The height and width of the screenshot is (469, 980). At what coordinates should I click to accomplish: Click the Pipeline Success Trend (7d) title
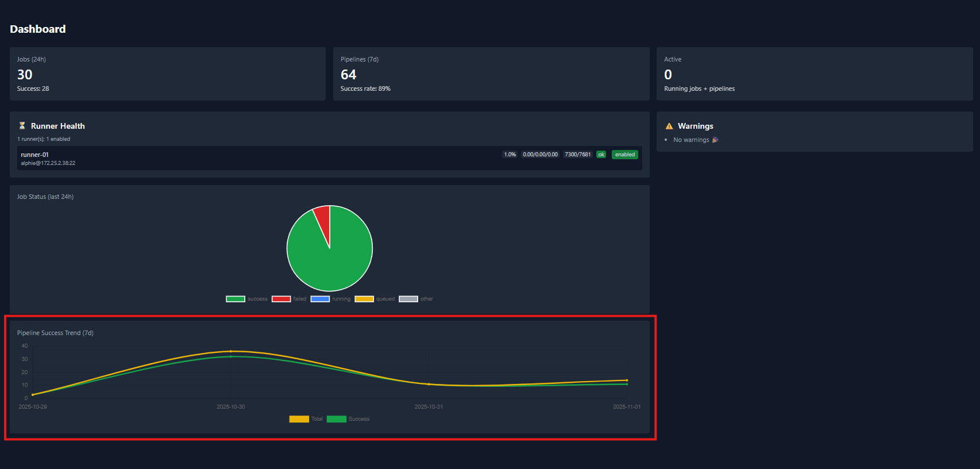(x=55, y=333)
